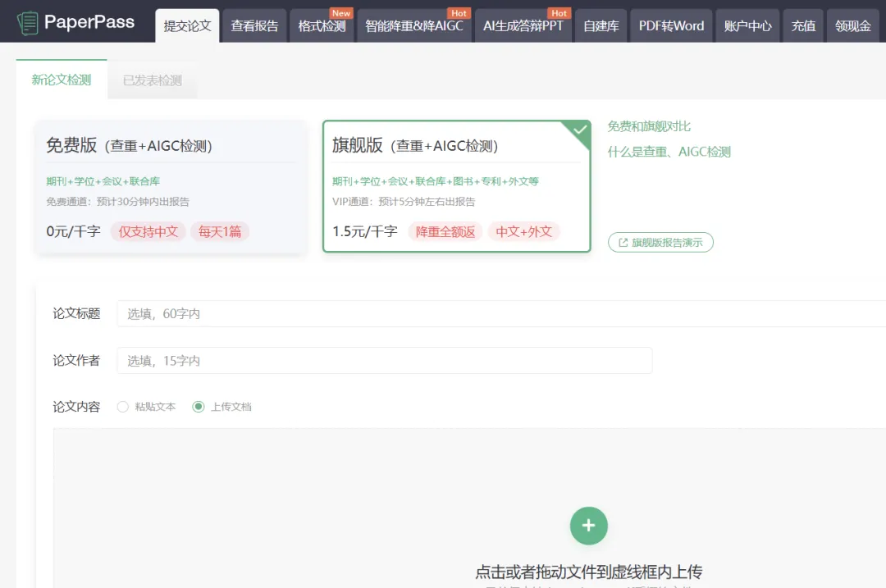Select the 上传文档 radio button

click(x=199, y=407)
